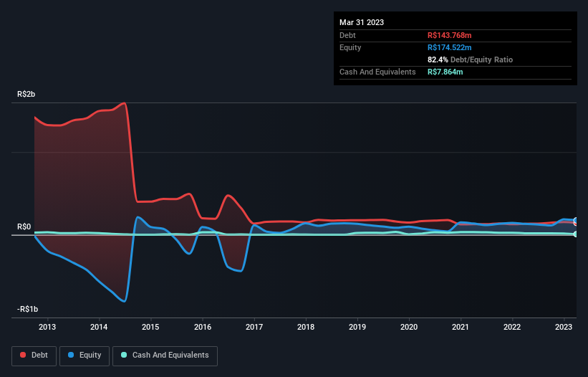Image resolution: width=588 pixels, height=377 pixels.
Task: Select the 2018 x-axis label
Action: click(306, 327)
